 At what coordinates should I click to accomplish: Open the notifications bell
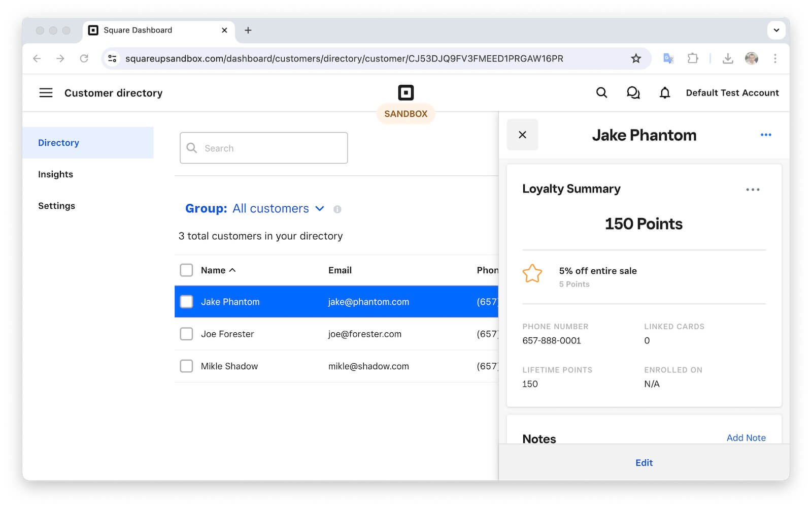[664, 92]
